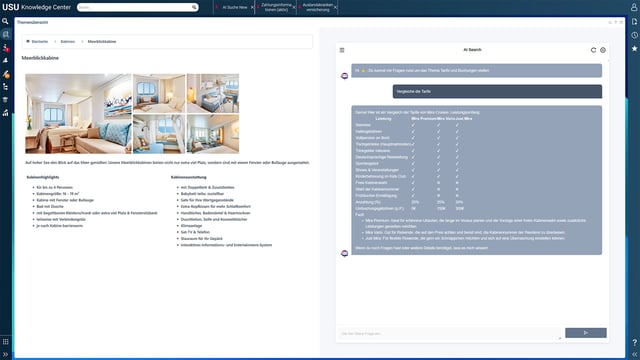Open the favorites star icon in the right sidebar

[x=634, y=49]
